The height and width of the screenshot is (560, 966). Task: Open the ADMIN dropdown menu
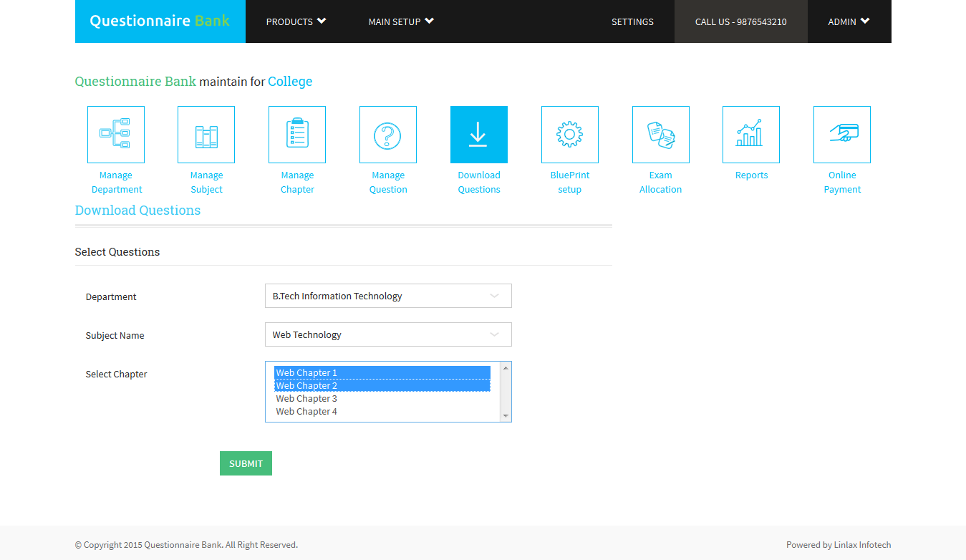click(x=849, y=21)
